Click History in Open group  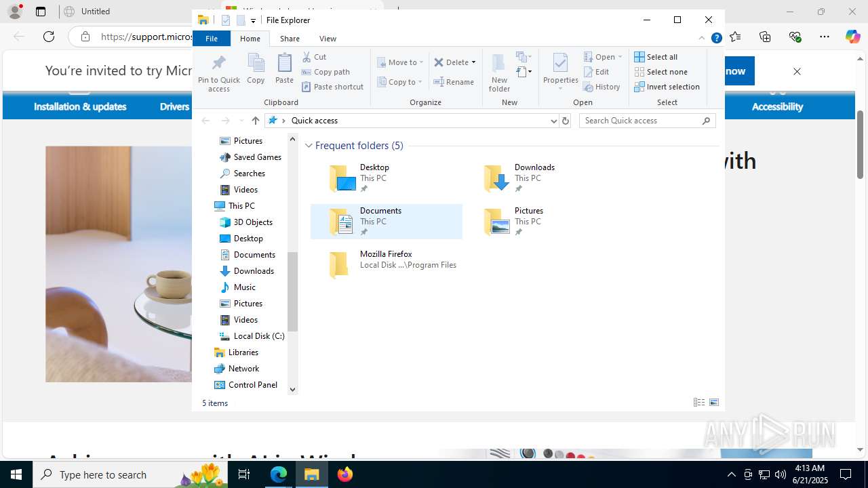pos(601,87)
